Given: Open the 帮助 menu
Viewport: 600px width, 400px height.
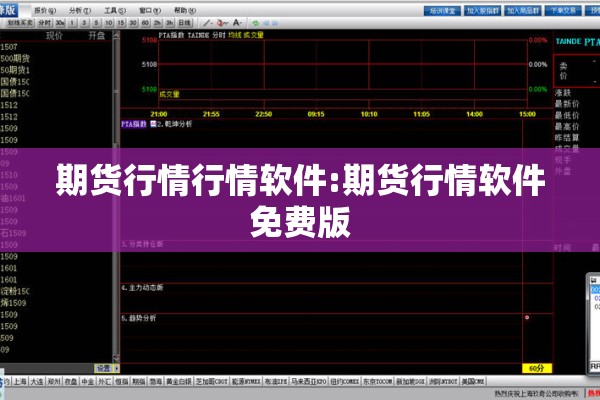Looking at the screenshot, I should pyautogui.click(x=185, y=11).
